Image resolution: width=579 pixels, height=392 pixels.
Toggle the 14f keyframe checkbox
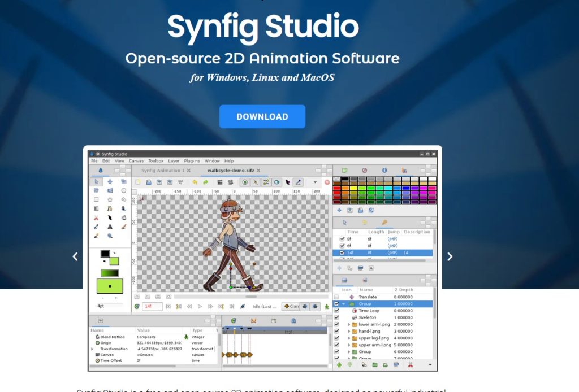pyautogui.click(x=342, y=252)
